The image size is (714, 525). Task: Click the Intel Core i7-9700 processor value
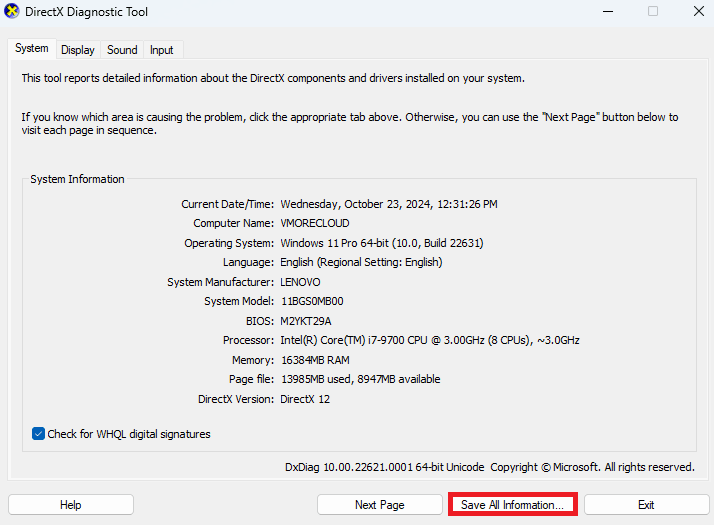[429, 340]
